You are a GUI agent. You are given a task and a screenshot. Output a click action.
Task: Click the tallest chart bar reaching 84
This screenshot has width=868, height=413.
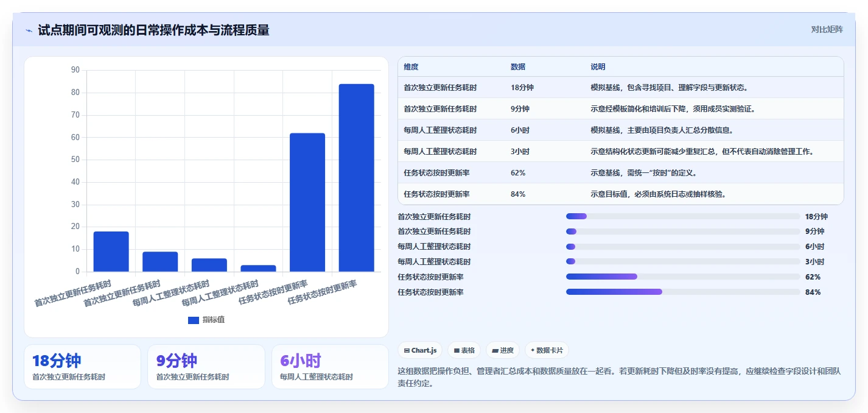(356, 178)
